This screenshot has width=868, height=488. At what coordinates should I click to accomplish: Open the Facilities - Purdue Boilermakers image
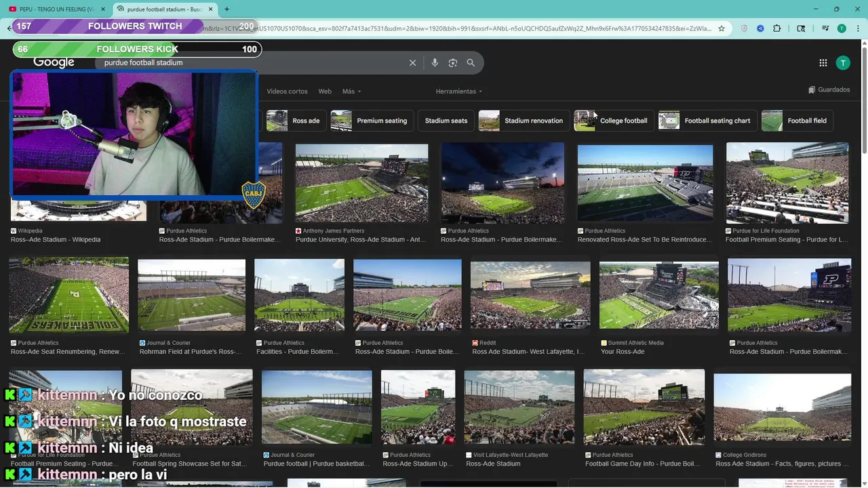click(x=299, y=295)
